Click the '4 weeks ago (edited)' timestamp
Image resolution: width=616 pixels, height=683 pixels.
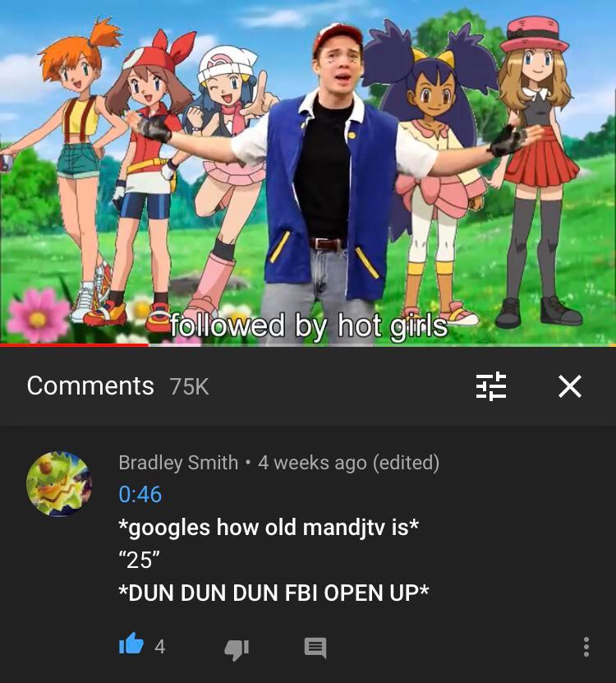pyautogui.click(x=349, y=463)
